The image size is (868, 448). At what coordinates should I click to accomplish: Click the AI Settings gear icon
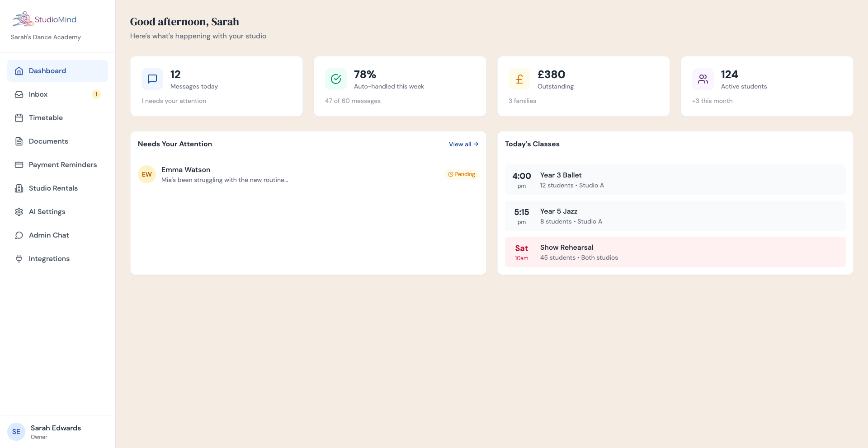pyautogui.click(x=19, y=212)
